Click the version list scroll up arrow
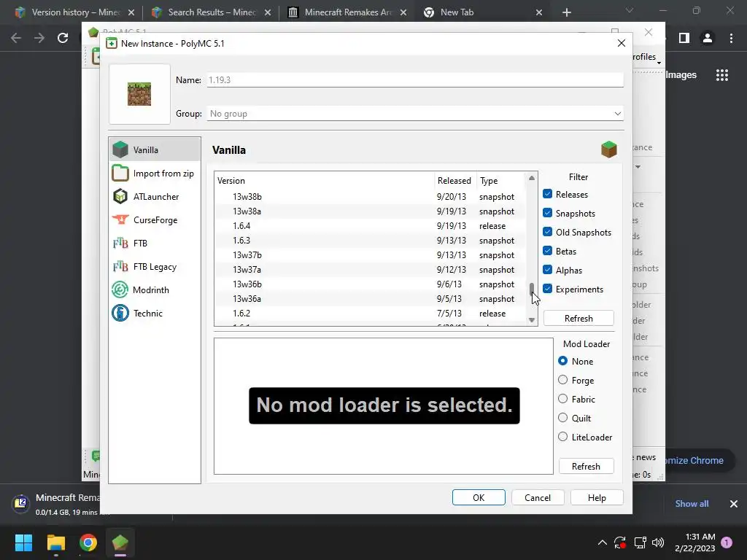Viewport: 747px width, 560px height. (x=532, y=178)
